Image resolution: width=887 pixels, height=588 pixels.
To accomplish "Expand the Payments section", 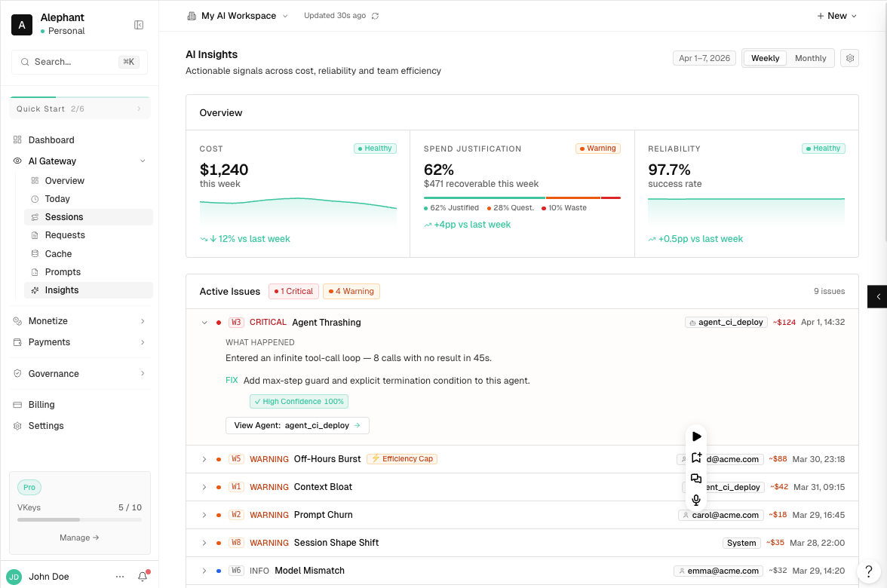I will coord(79,342).
